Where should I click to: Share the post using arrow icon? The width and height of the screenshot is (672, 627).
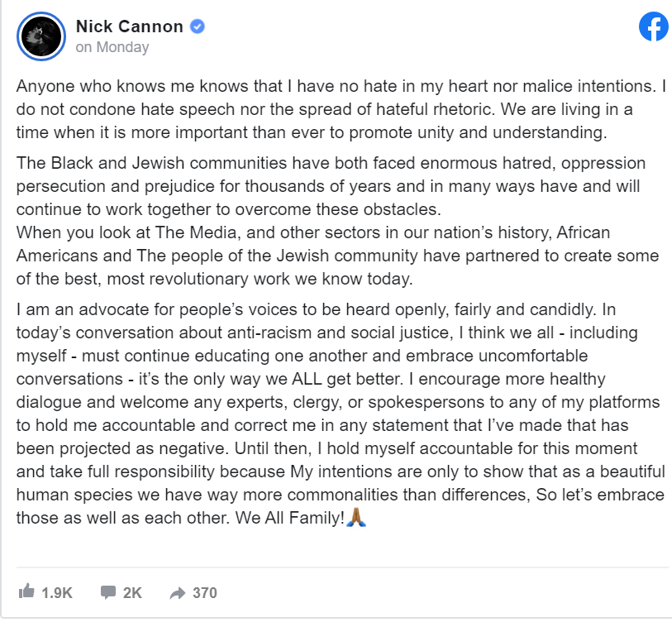(x=178, y=593)
